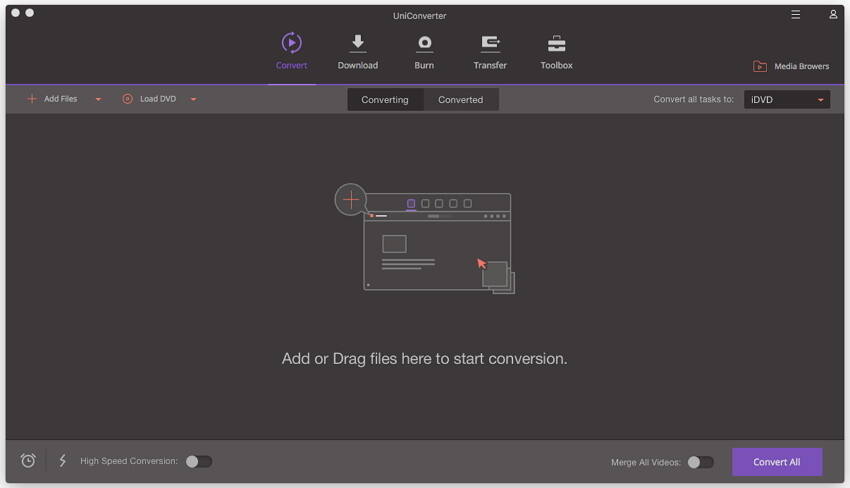Click the Add Files button label
The height and width of the screenshot is (488, 850).
[61, 99]
